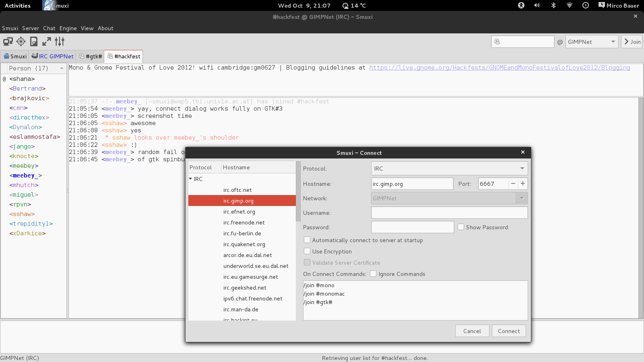Close the Smuxi - Connect dialog
The image size is (644, 362).
click(523, 152)
